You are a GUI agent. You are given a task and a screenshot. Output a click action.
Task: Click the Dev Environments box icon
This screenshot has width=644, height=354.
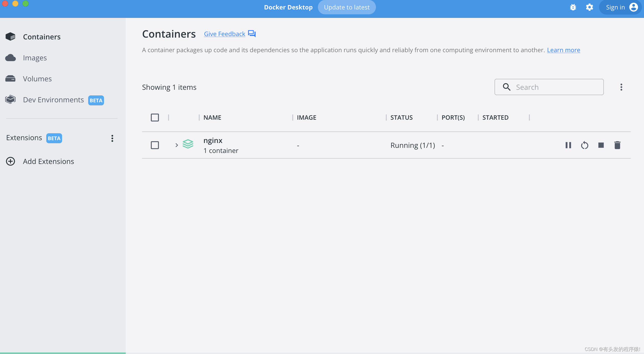click(10, 99)
